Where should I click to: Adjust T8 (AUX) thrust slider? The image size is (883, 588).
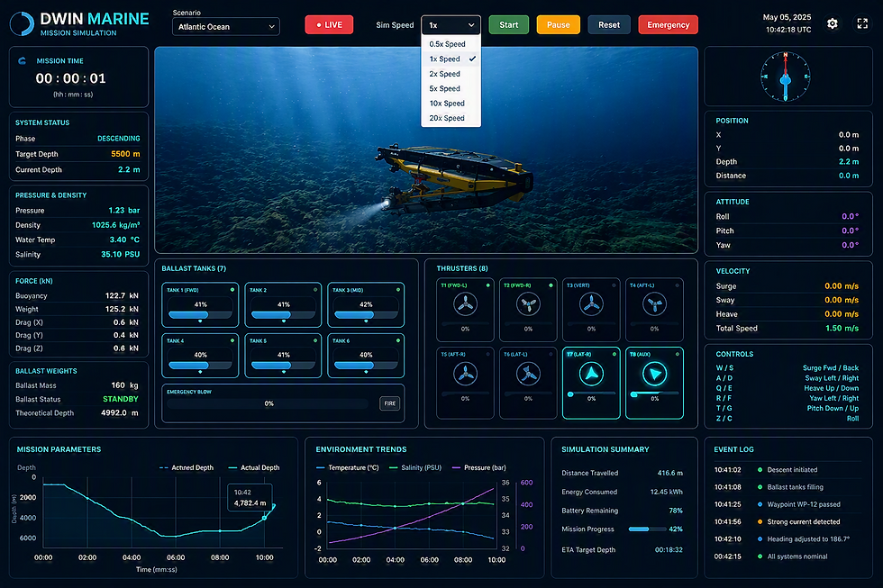pyautogui.click(x=654, y=394)
